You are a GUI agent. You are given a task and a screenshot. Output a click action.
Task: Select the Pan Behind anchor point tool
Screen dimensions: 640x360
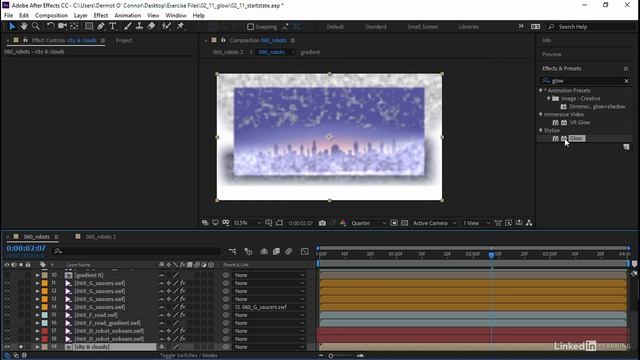tap(74, 27)
